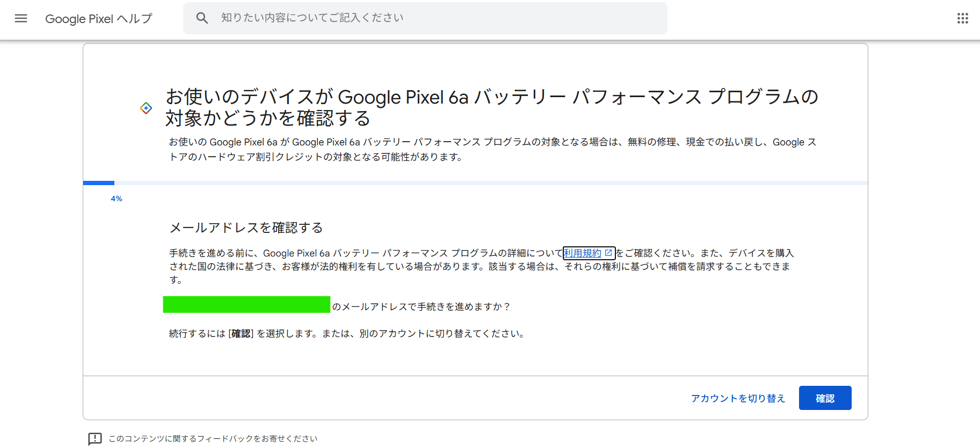Screen dimensions: 980x447
Task: Click the 4% progress label
Action: (x=116, y=198)
